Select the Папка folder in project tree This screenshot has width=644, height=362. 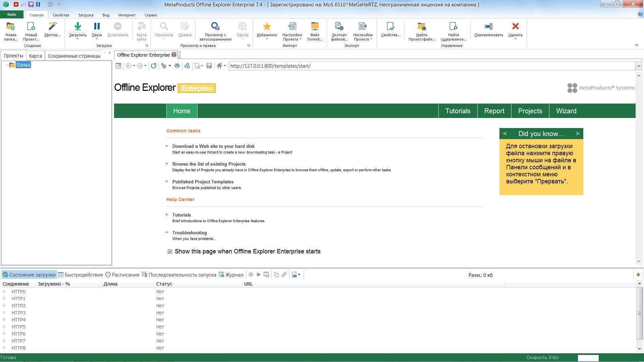pos(23,65)
